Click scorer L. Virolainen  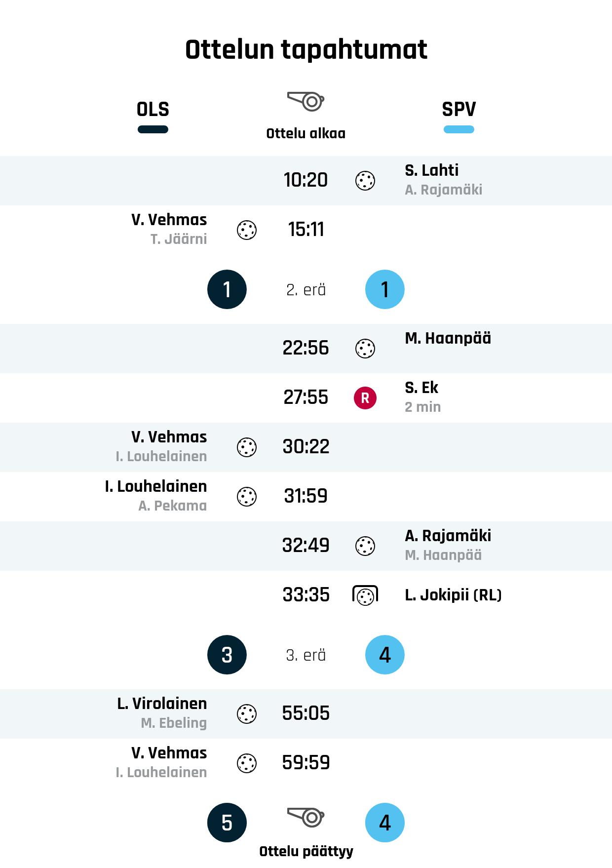(x=162, y=704)
